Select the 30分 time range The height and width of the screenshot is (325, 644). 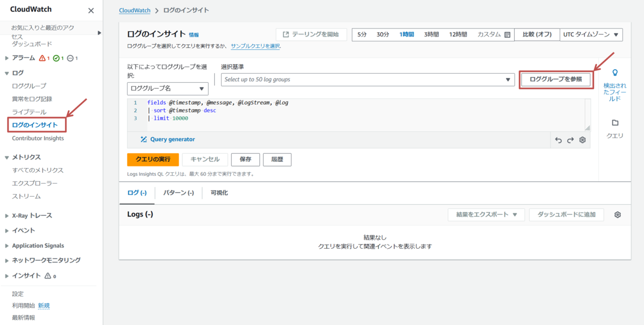pyautogui.click(x=383, y=34)
